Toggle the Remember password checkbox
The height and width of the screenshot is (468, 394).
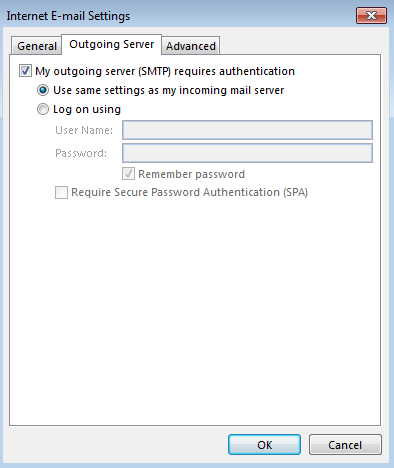coord(128,174)
